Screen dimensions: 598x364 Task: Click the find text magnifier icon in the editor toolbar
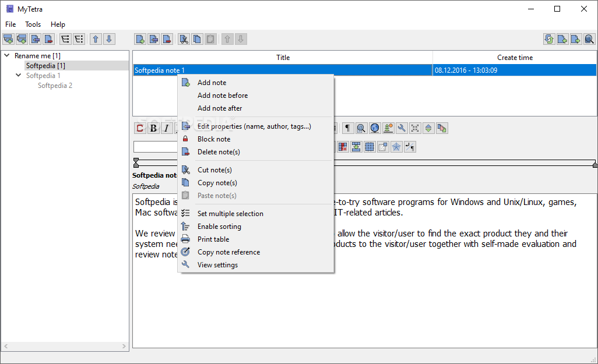click(x=361, y=128)
